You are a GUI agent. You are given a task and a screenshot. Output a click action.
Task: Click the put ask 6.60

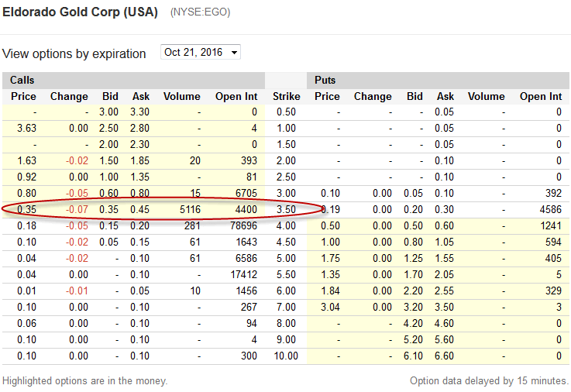pyautogui.click(x=444, y=356)
